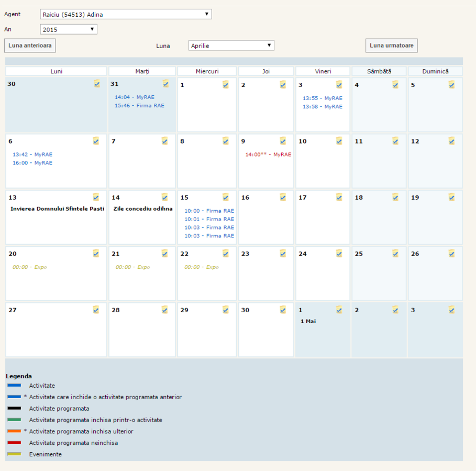Open the Agent dropdown list
This screenshot has height=471, width=476.
[126, 14]
